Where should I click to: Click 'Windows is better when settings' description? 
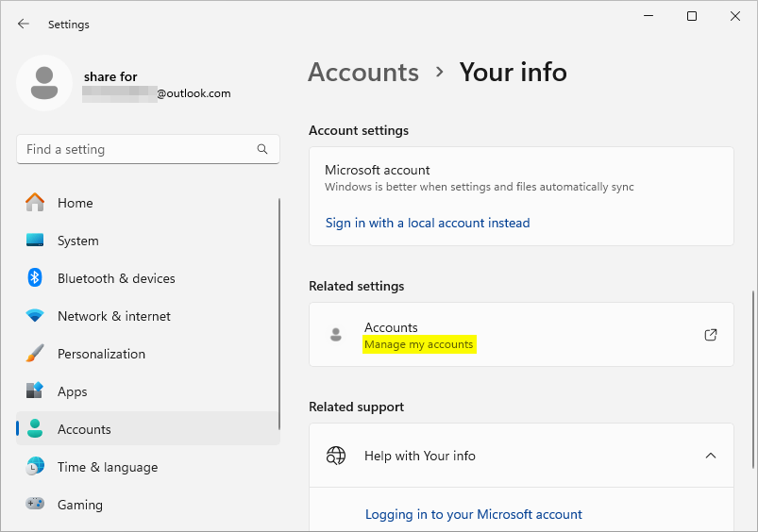pos(480,187)
